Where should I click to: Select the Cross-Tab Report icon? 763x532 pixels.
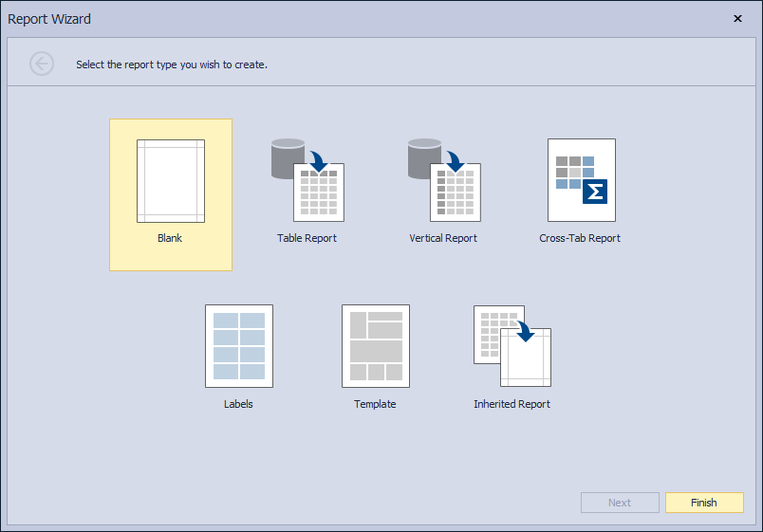[x=582, y=180]
